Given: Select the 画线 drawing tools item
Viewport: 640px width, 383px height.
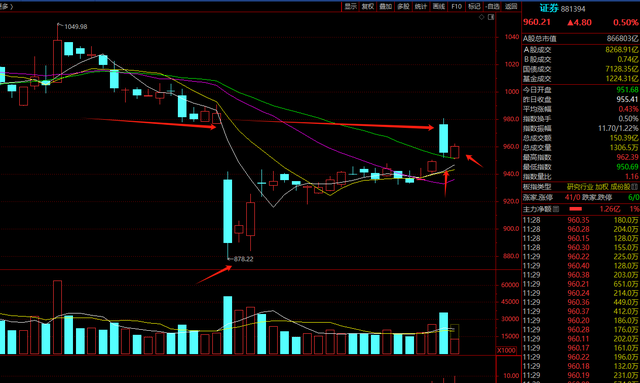Looking at the screenshot, I should [x=438, y=6].
